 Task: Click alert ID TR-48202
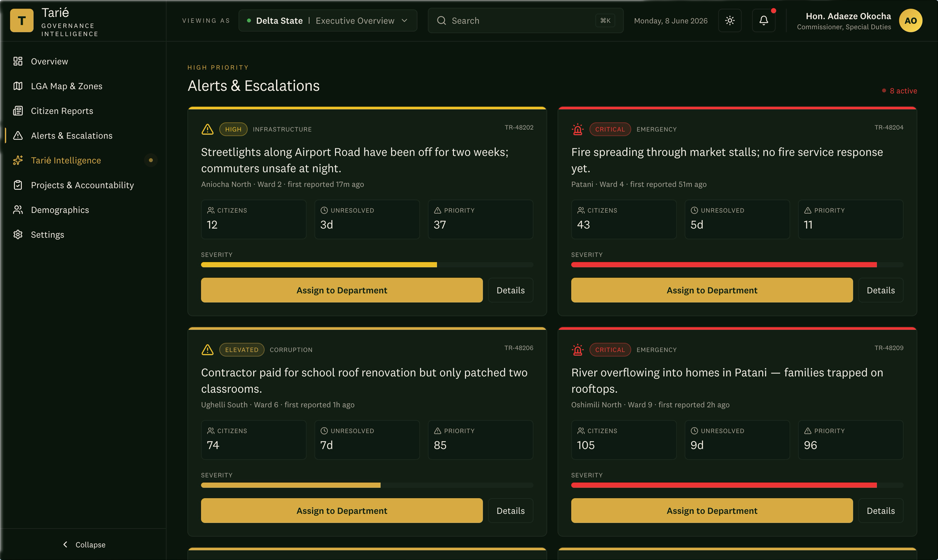pyautogui.click(x=519, y=128)
